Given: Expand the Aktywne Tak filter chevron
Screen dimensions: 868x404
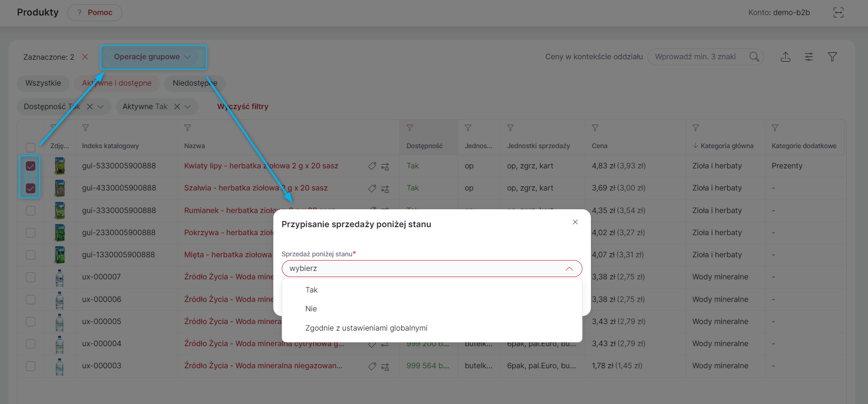Looking at the screenshot, I should (188, 107).
